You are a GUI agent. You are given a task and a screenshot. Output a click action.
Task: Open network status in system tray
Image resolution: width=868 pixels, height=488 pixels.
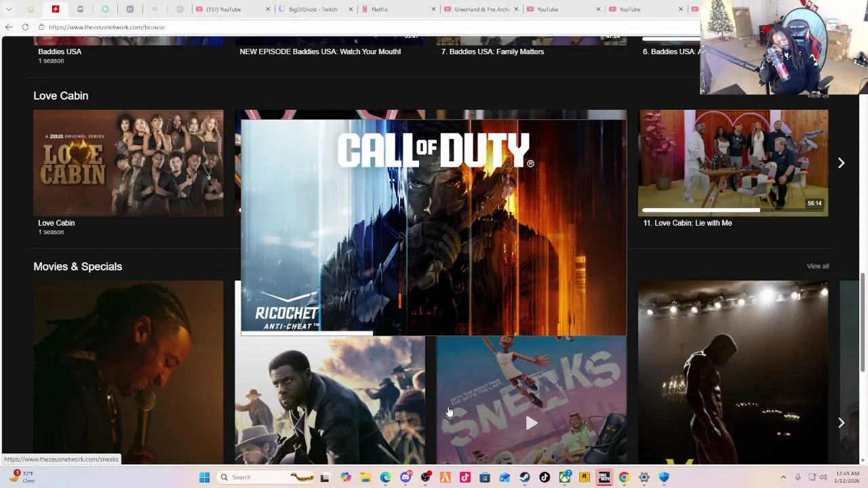point(812,477)
